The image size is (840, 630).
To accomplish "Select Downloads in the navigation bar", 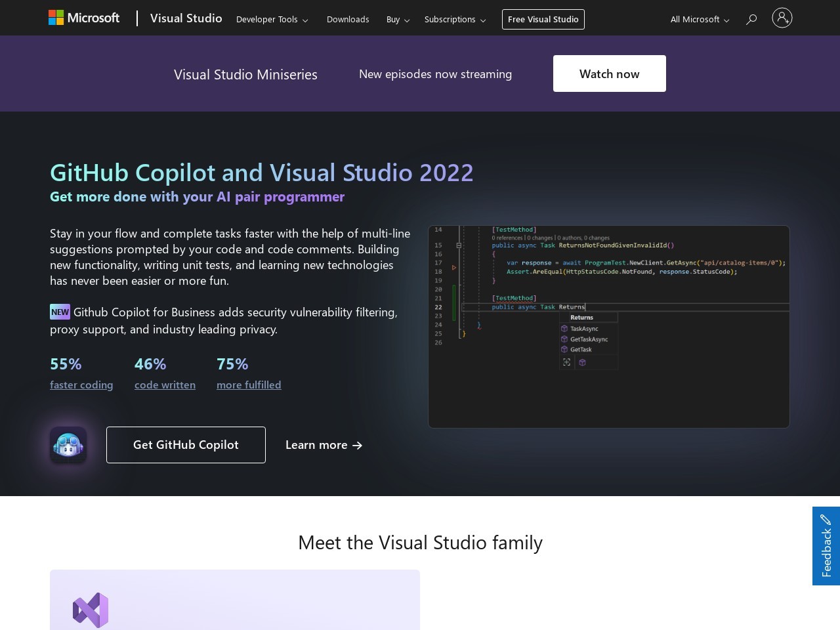I will (348, 19).
